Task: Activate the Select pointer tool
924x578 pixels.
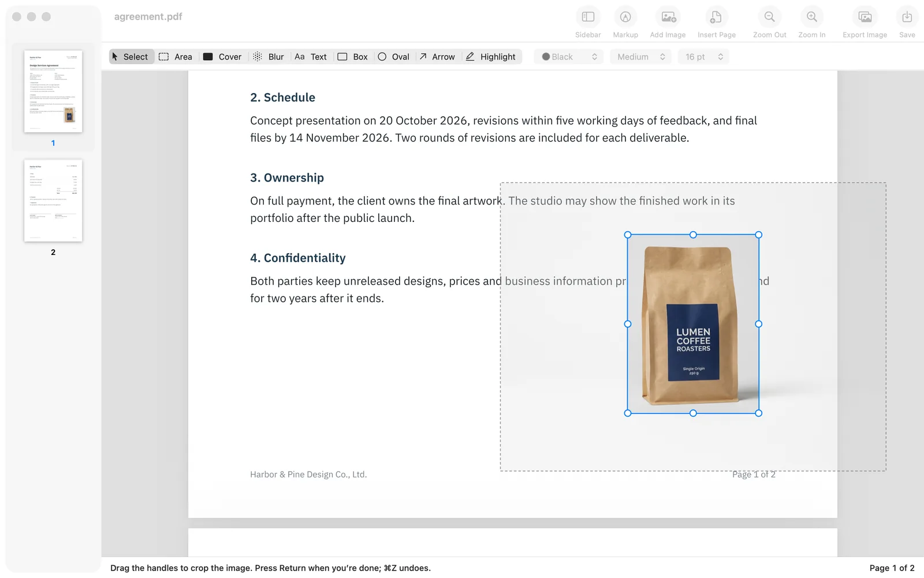Action: pos(131,57)
